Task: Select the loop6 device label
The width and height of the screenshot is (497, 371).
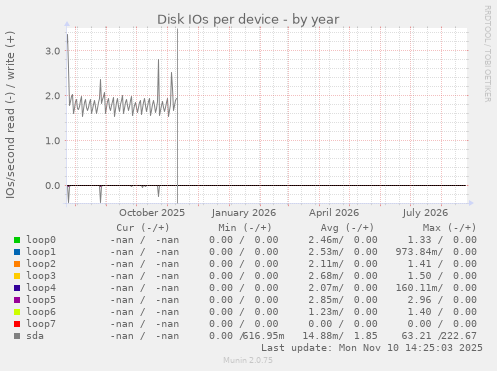Action: click(41, 312)
